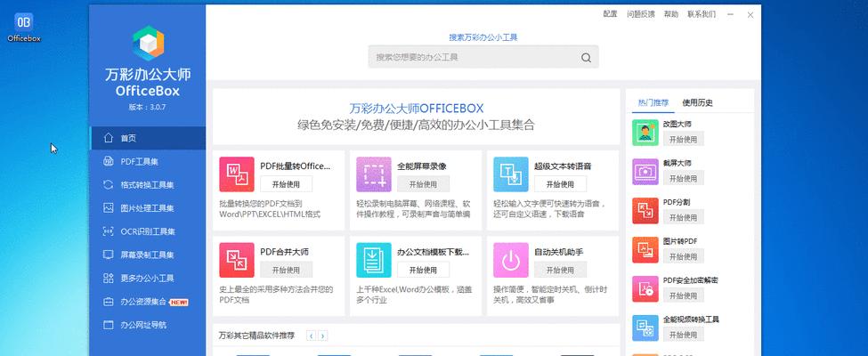Switch to the 热门推荐 tab
868x356 pixels.
click(653, 102)
